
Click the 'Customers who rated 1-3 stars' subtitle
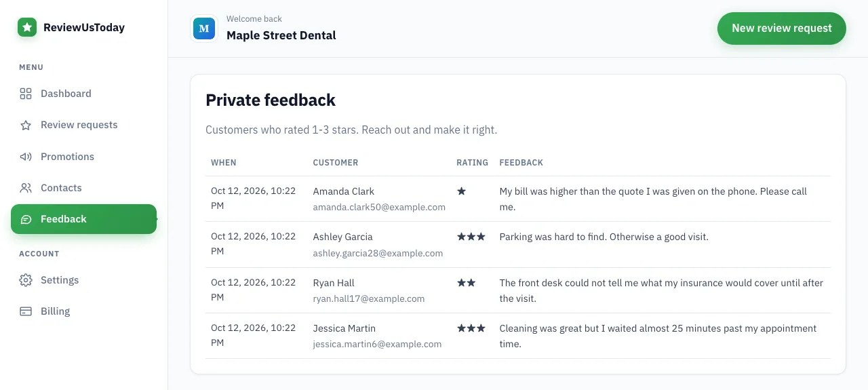(351, 130)
